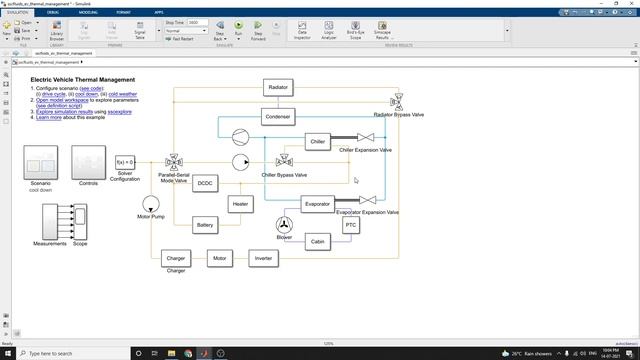Open the Bird's-Eye Scope
The width and height of the screenshot is (640, 360).
[356, 31]
